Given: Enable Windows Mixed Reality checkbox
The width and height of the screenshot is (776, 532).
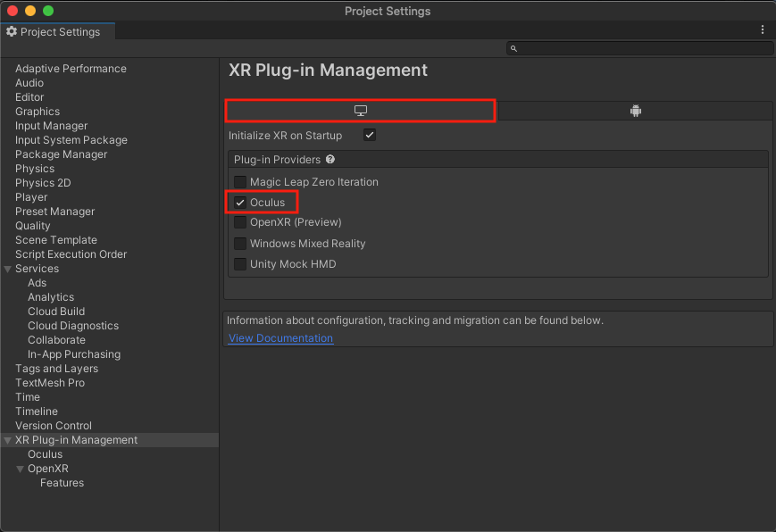Looking at the screenshot, I should pyautogui.click(x=240, y=244).
